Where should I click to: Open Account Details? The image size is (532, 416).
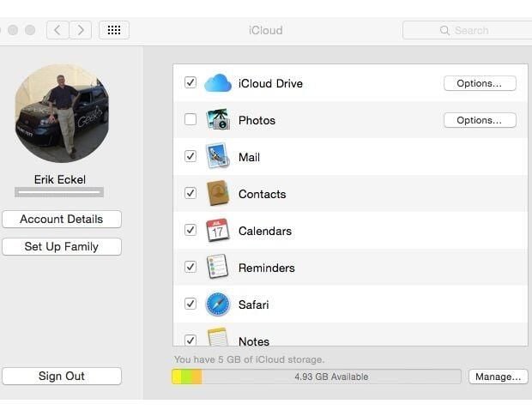62,219
